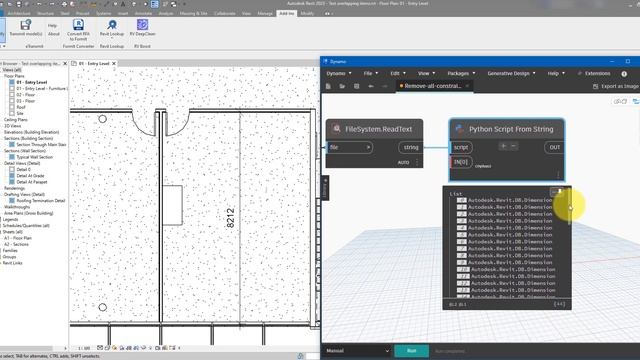
Task: Click the pin icon on the output preview
Action: [560, 191]
